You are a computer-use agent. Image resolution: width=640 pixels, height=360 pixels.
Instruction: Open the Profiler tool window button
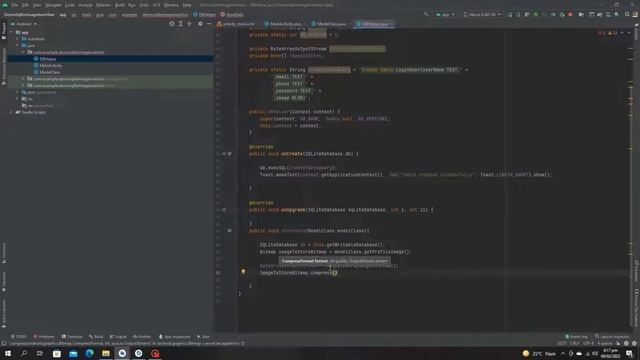[x=142, y=337]
